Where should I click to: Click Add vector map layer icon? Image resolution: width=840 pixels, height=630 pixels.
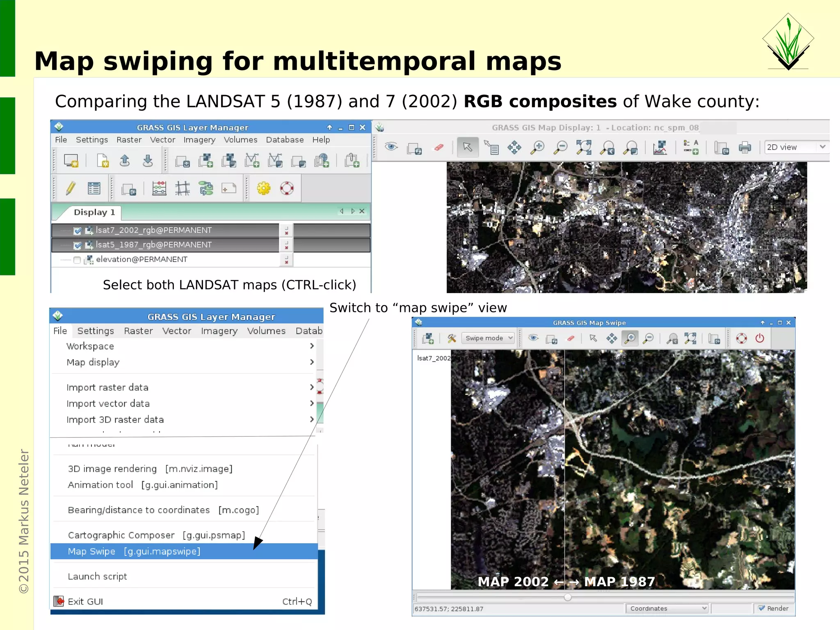coord(252,161)
